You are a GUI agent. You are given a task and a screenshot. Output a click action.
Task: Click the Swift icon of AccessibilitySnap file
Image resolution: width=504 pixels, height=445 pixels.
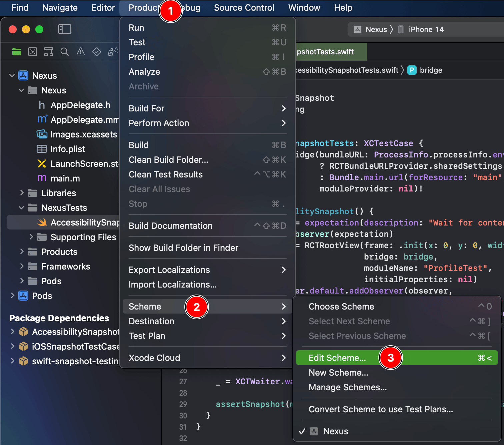[x=42, y=222]
